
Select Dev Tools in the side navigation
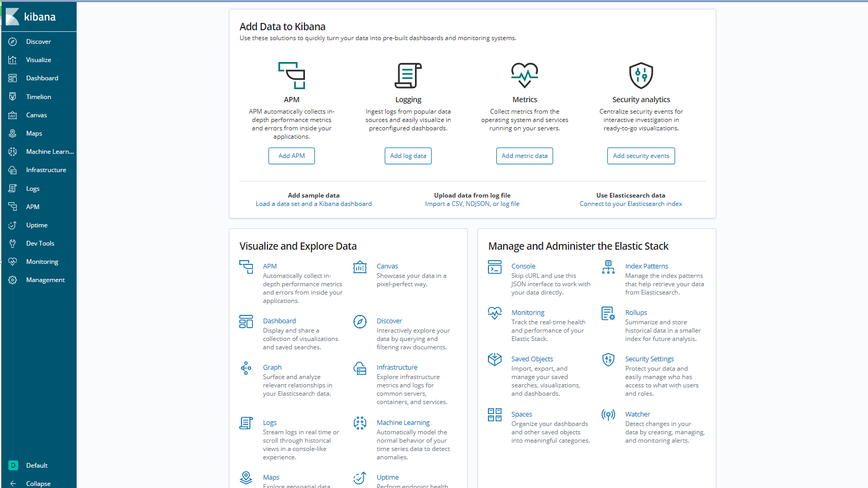(x=40, y=243)
